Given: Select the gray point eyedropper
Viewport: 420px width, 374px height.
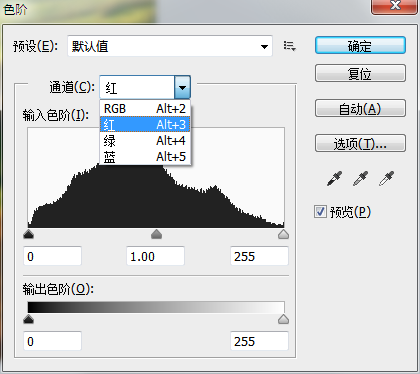Looking at the screenshot, I should coord(360,179).
